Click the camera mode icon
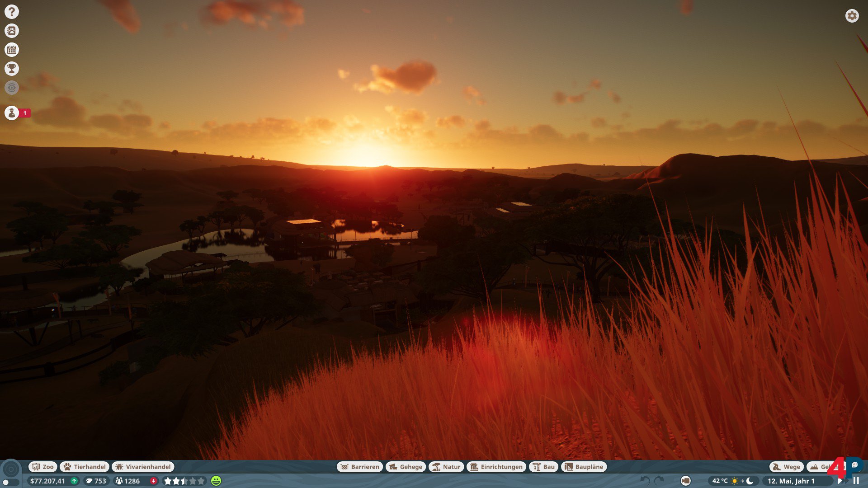This screenshot has height=488, width=868. pos(685,481)
